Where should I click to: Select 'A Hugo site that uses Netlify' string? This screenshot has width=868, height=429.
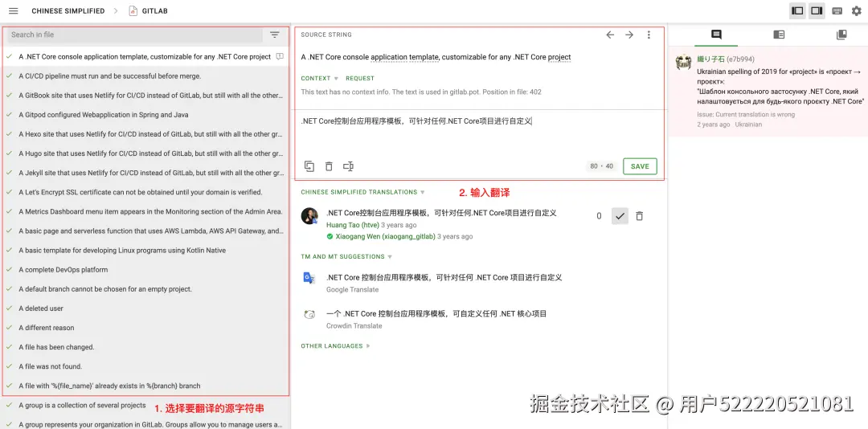click(x=145, y=153)
